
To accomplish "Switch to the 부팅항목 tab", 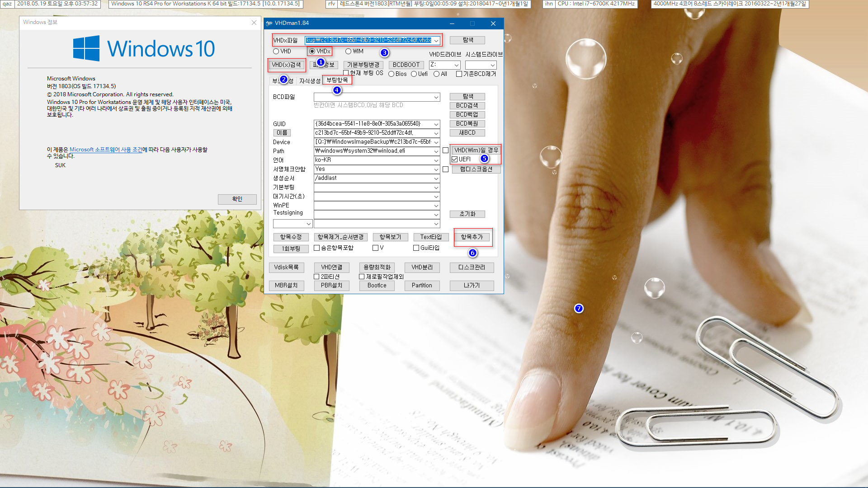I will [337, 80].
